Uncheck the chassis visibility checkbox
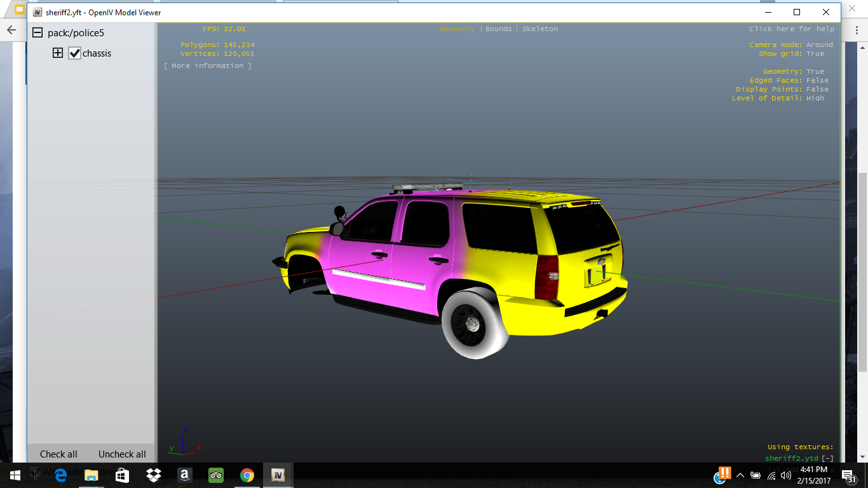The width and height of the screenshot is (868, 488). (74, 53)
